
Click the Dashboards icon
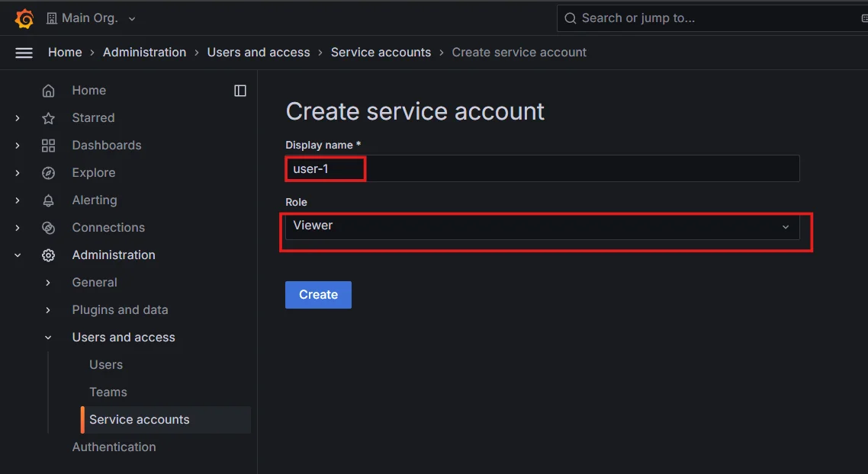(48, 145)
